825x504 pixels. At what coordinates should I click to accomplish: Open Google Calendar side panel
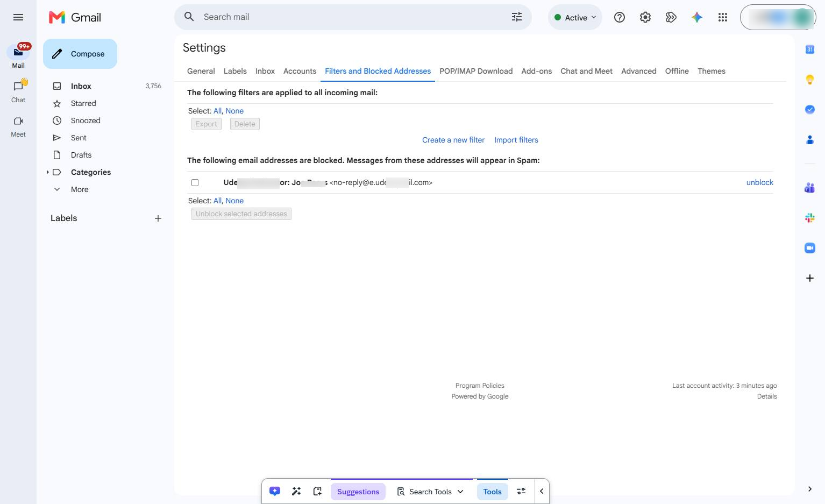pos(810,49)
